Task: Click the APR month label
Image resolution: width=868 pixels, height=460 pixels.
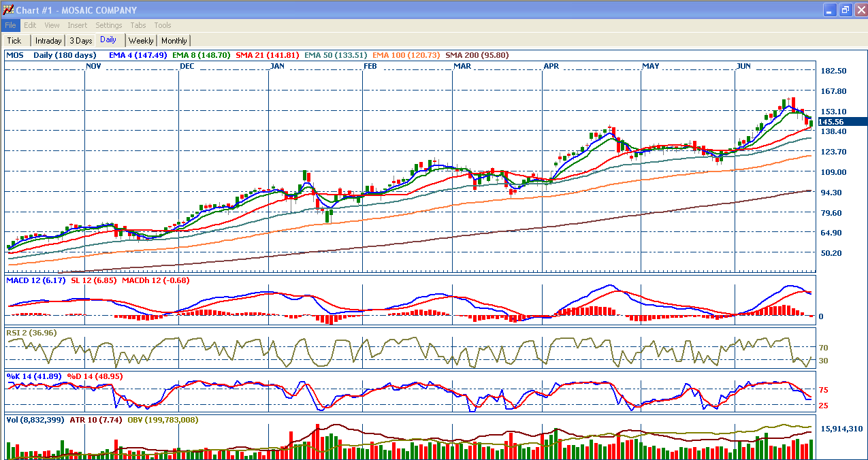Action: [x=552, y=66]
